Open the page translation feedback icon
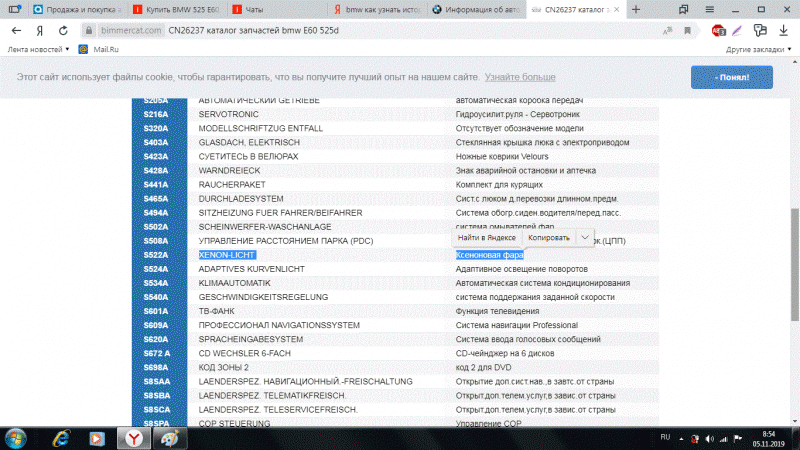Screen dimensions: 800x450 760,31
